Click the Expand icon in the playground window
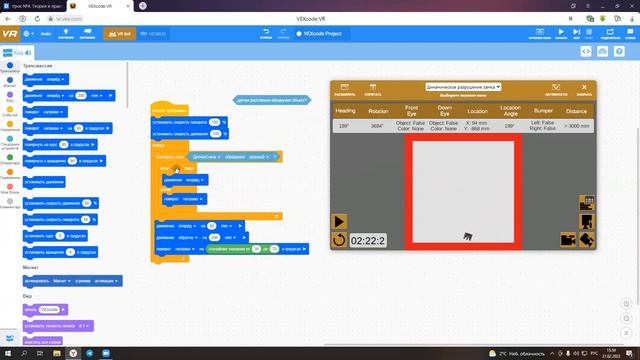 click(x=344, y=90)
